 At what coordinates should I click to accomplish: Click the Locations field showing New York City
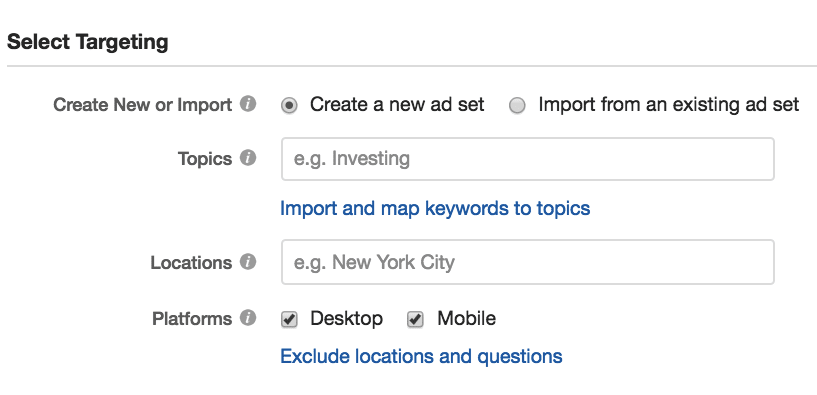[528, 262]
